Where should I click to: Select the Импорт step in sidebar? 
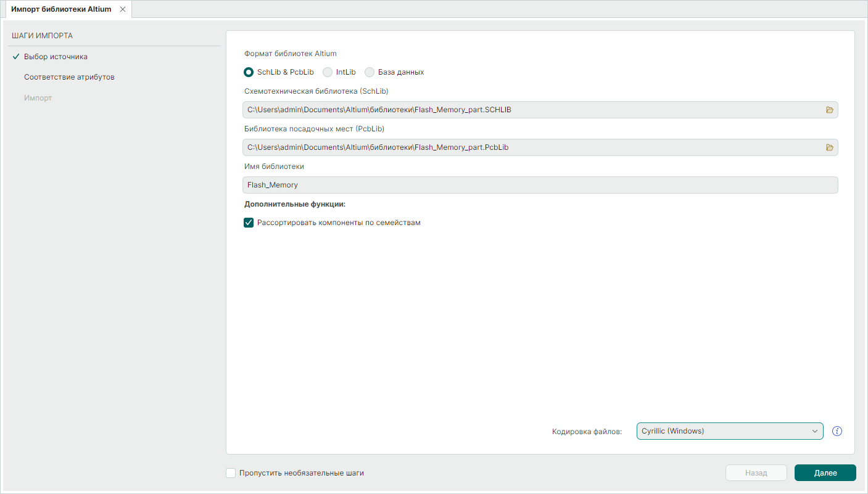point(38,98)
